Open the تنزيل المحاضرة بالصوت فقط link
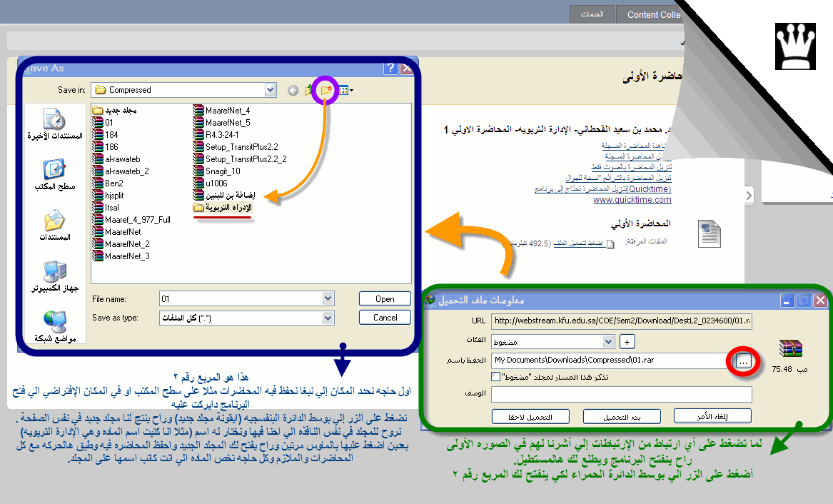833x504 pixels. click(x=632, y=167)
